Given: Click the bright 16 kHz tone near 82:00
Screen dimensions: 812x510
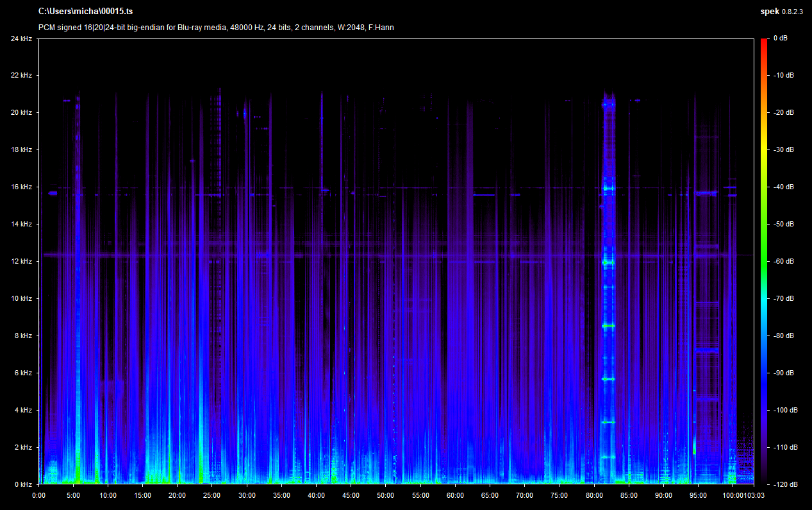Looking at the screenshot, I should (608, 189).
